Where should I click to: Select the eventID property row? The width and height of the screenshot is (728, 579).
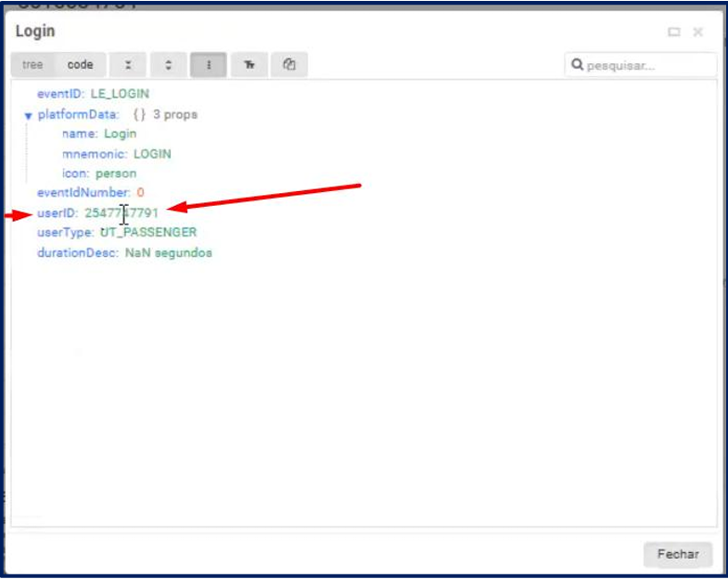[93, 94]
